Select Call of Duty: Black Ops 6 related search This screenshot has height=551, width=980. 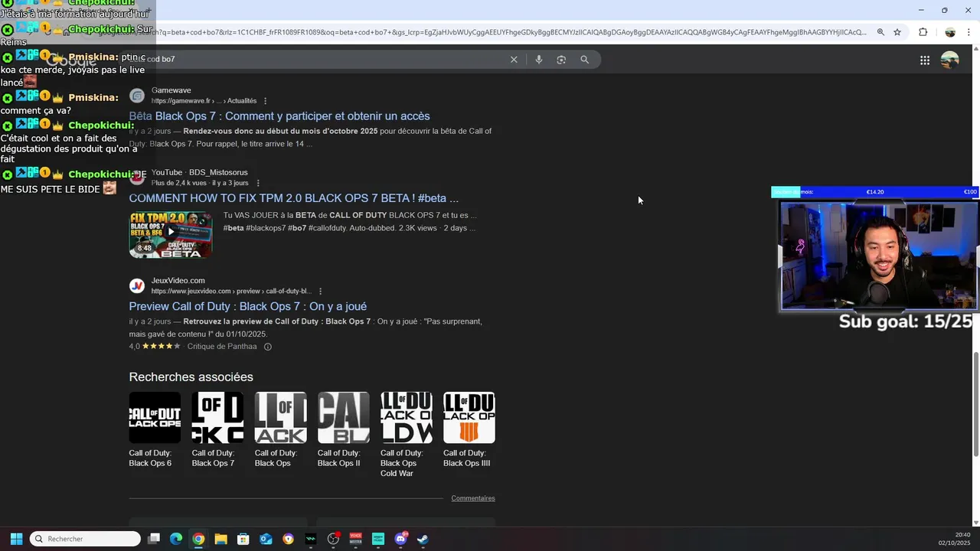pyautogui.click(x=155, y=430)
